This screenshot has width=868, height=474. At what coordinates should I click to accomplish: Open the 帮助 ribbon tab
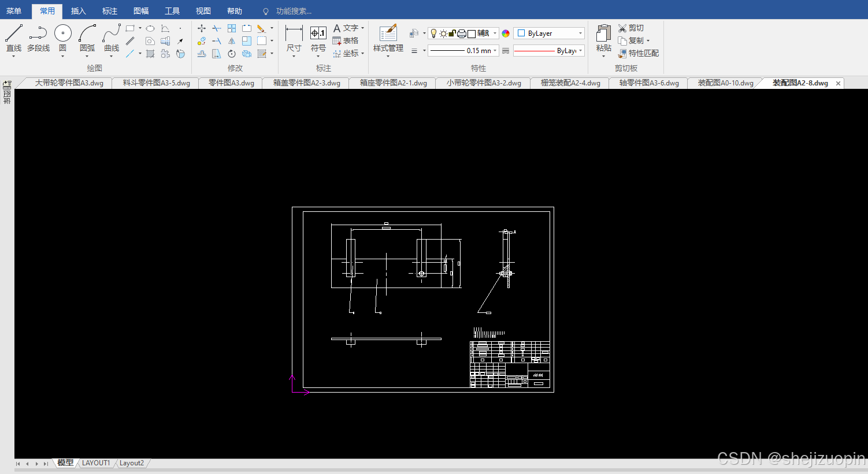234,11
